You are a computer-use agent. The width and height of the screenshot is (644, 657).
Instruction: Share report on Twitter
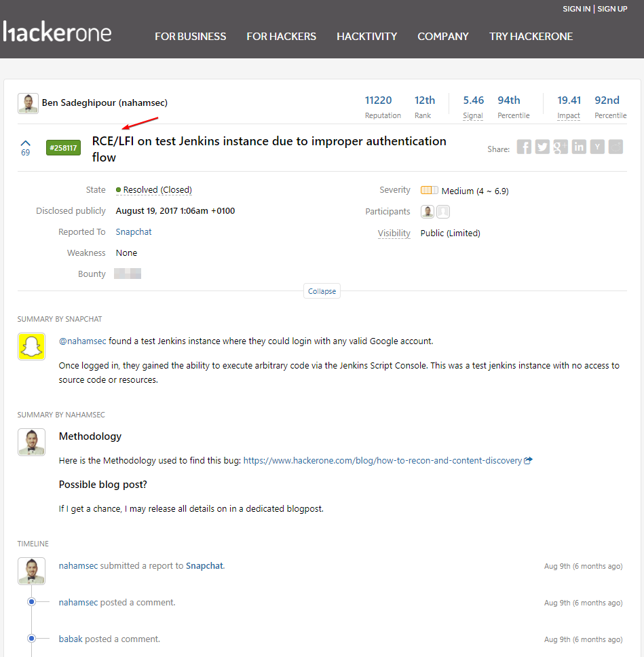pos(542,147)
